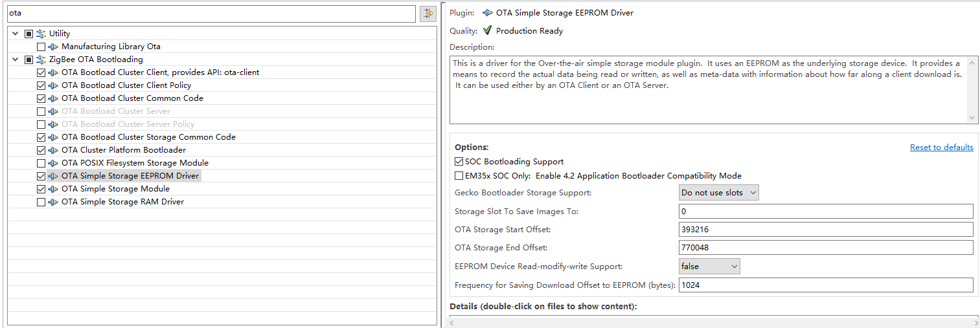Click the plugin search field containing ota

tap(211, 13)
